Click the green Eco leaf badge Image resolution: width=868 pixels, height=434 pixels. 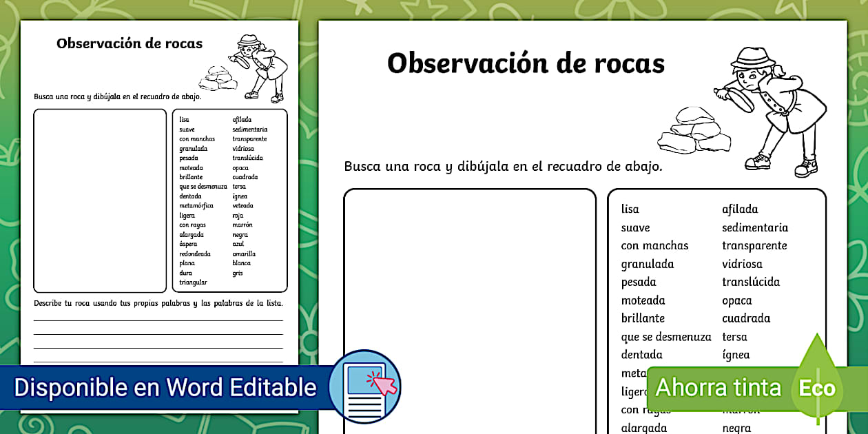coord(817,387)
